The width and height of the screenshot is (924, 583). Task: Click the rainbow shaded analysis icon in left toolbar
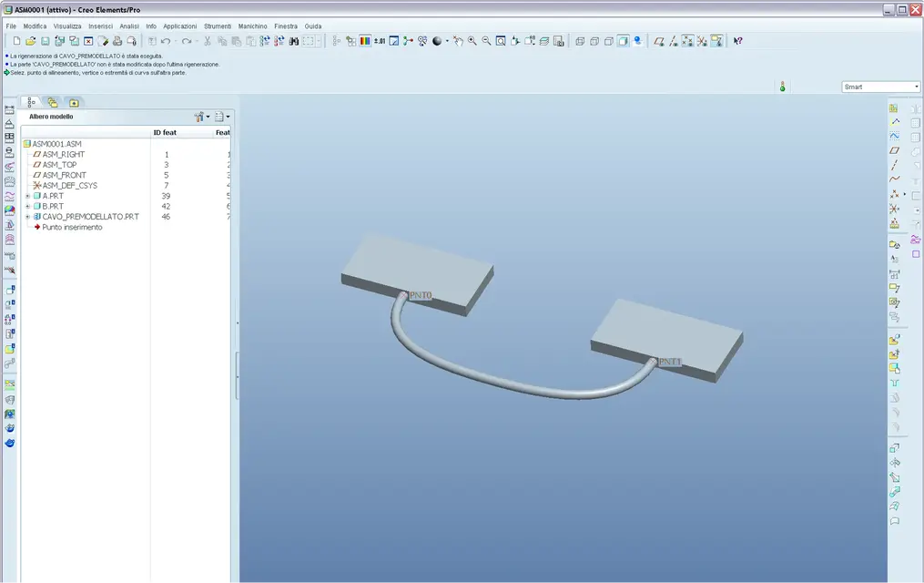(x=9, y=210)
